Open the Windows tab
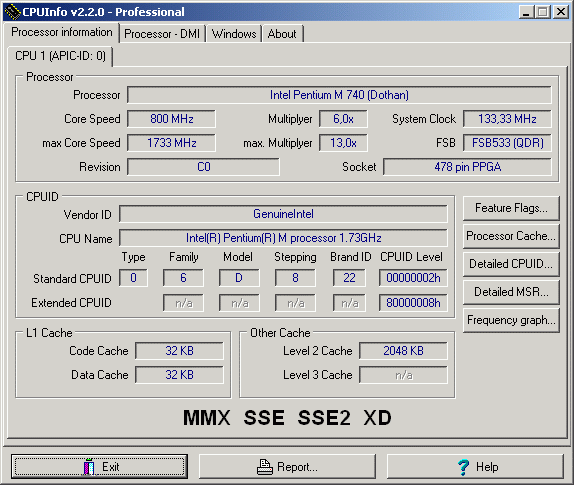Image resolution: width=574 pixels, height=485 pixels. tap(234, 34)
